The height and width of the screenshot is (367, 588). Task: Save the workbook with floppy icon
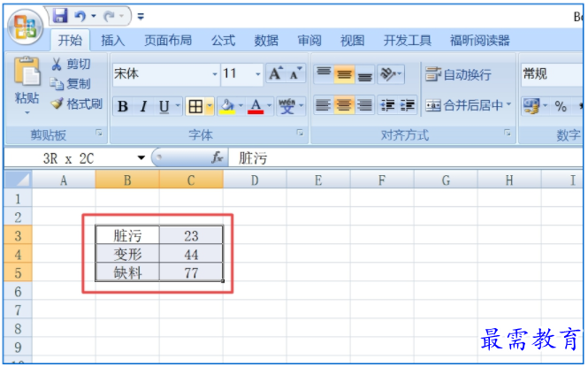[60, 16]
